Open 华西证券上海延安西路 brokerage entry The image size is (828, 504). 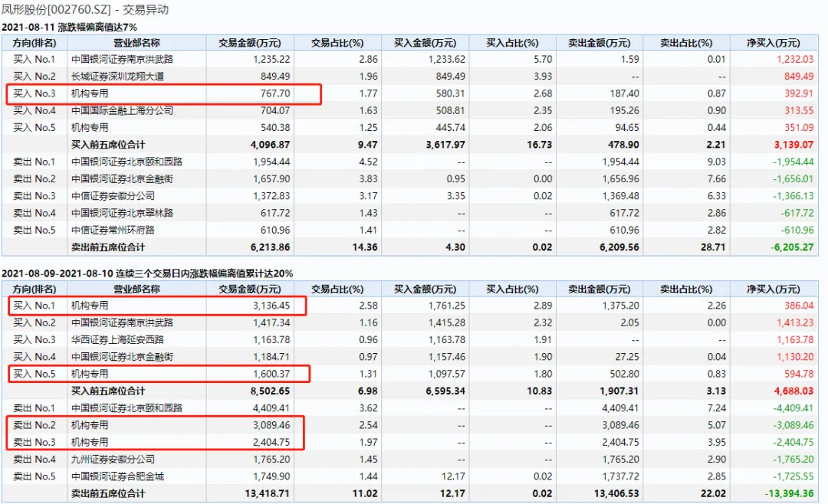[x=117, y=339]
